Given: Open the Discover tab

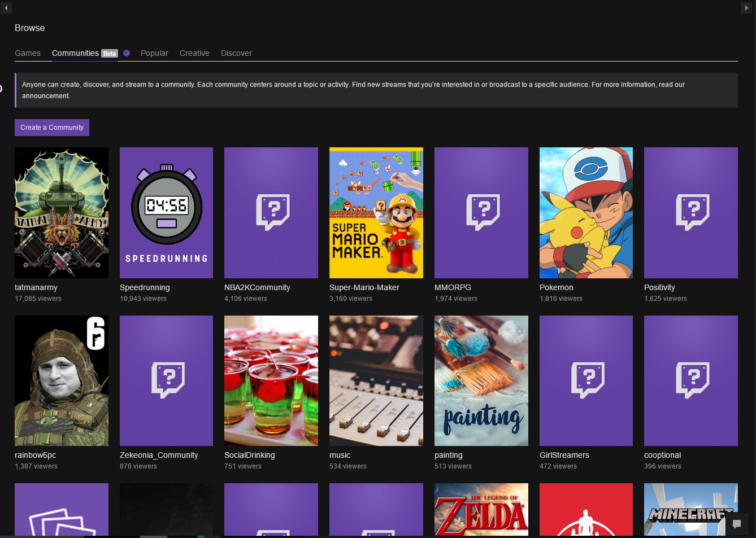Looking at the screenshot, I should pyautogui.click(x=236, y=53).
